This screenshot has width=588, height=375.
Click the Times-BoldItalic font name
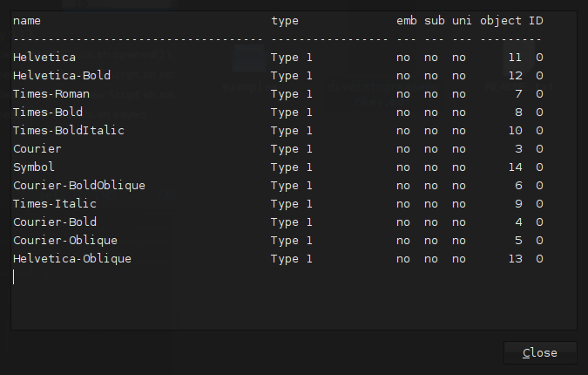coord(69,131)
